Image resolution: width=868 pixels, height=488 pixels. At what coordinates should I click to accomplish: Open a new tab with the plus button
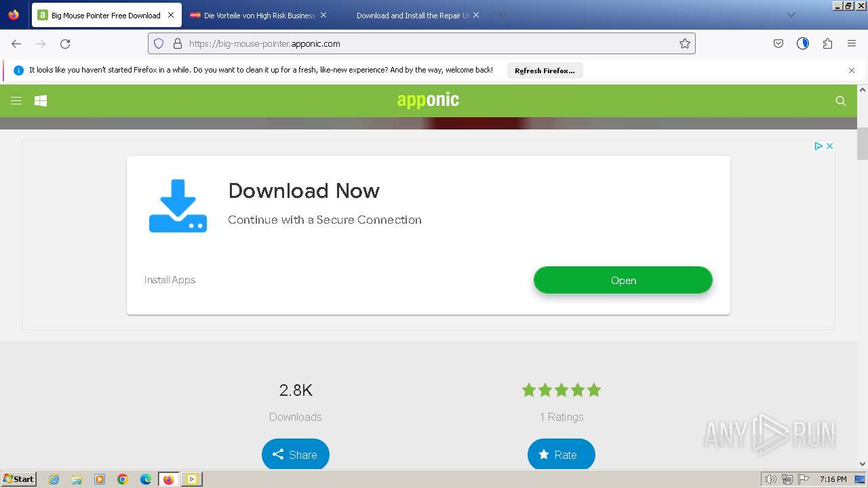pos(502,15)
